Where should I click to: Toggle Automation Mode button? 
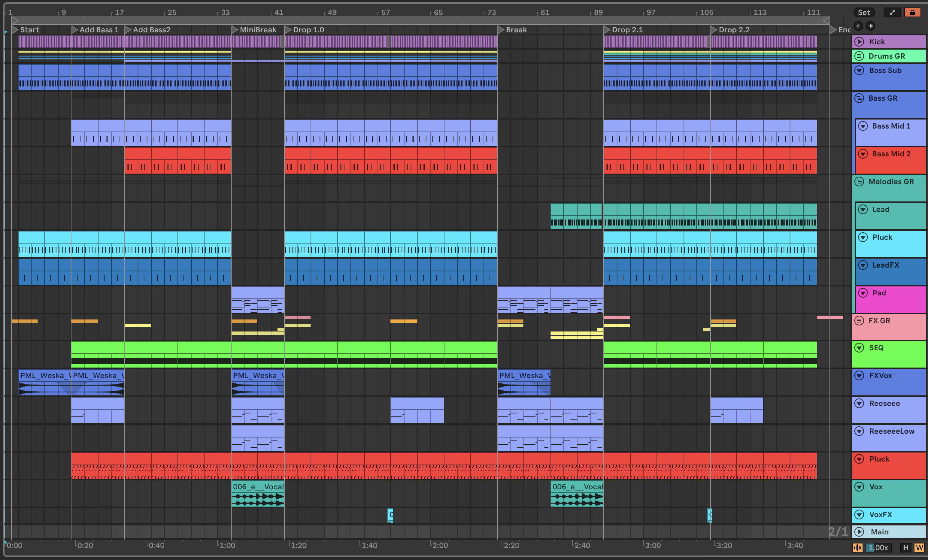pos(892,12)
